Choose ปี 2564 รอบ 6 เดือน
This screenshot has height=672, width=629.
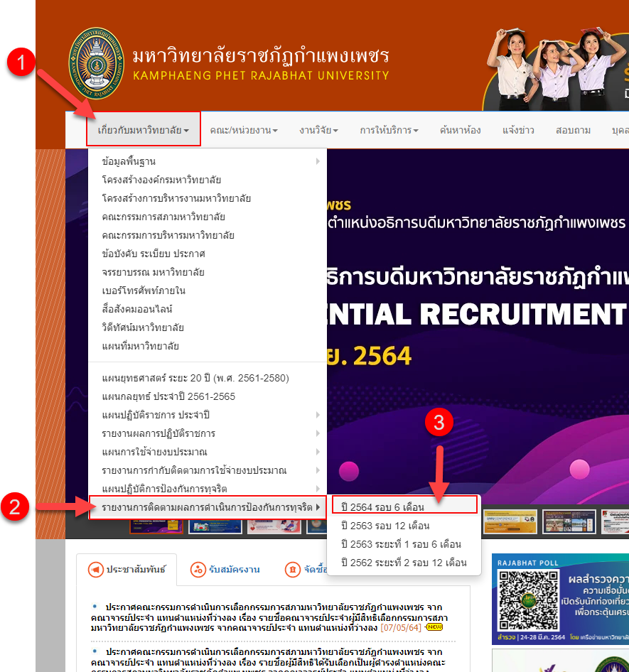[404, 507]
